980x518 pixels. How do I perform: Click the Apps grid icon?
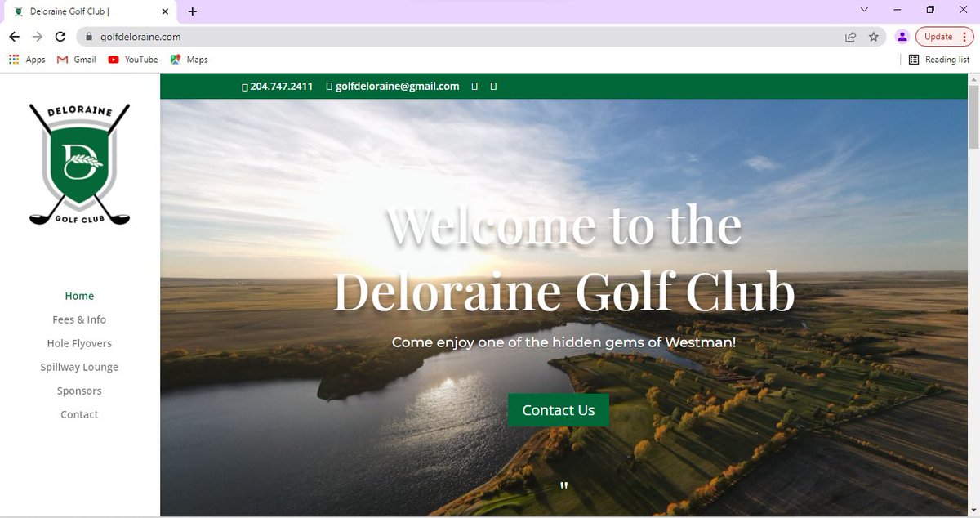13,59
